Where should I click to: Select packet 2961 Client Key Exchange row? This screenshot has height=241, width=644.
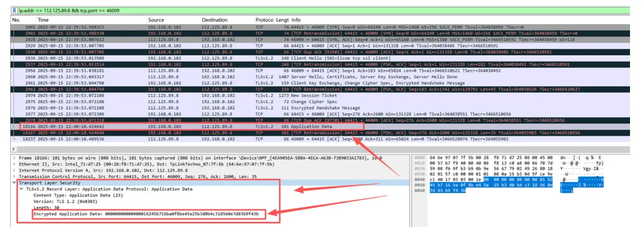[320, 83]
